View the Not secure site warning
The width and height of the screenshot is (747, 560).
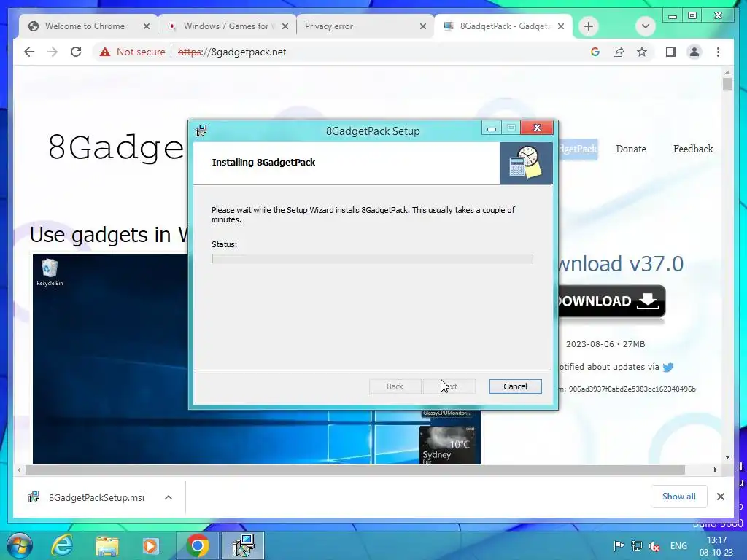pyautogui.click(x=133, y=52)
